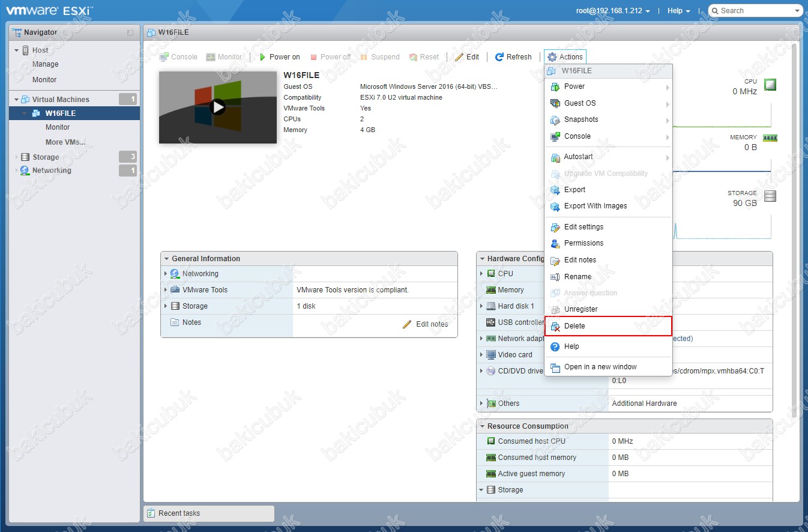Open the Power submenu in Actions

(608, 86)
